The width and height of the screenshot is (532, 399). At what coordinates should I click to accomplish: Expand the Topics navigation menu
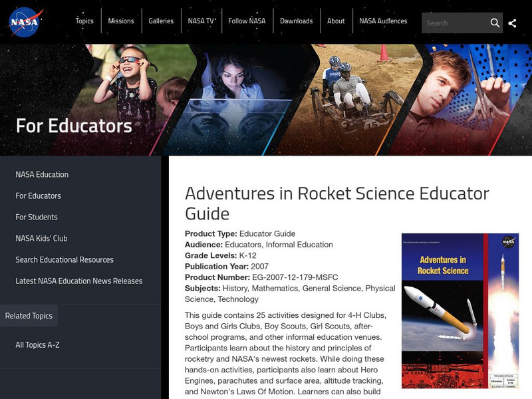[x=84, y=21]
